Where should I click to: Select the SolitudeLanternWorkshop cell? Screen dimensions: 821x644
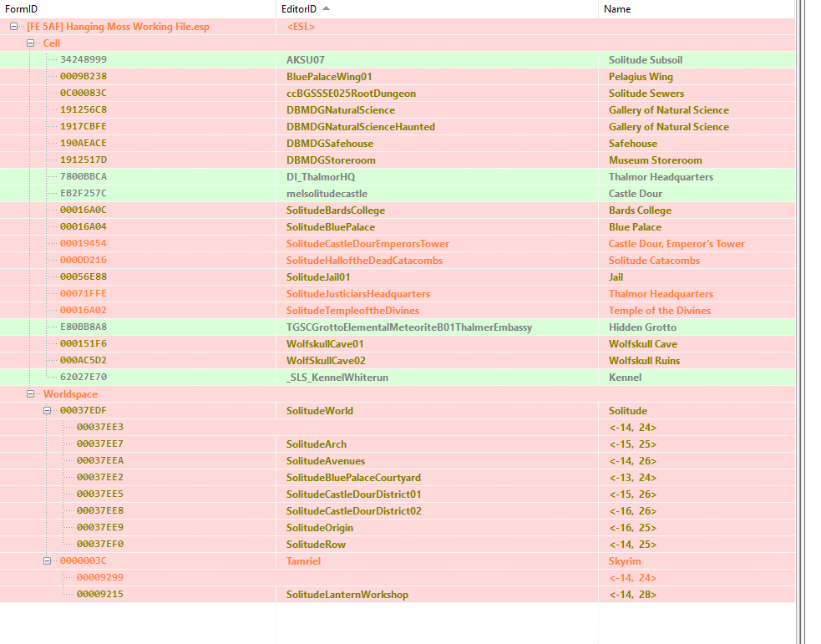[x=398, y=594]
